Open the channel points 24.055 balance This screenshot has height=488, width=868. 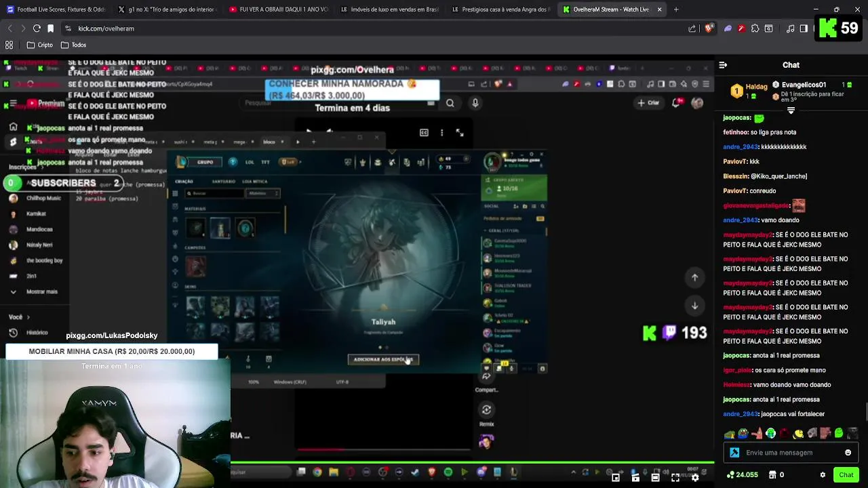click(742, 475)
